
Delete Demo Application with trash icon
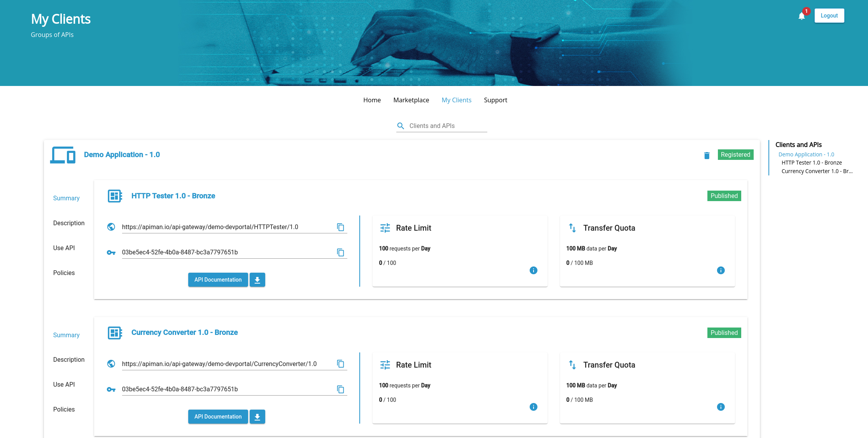click(x=707, y=156)
